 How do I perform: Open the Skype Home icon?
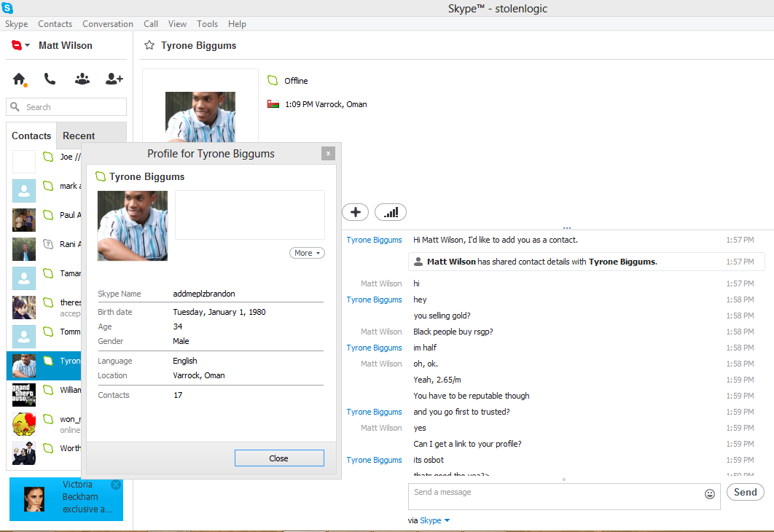click(x=19, y=79)
